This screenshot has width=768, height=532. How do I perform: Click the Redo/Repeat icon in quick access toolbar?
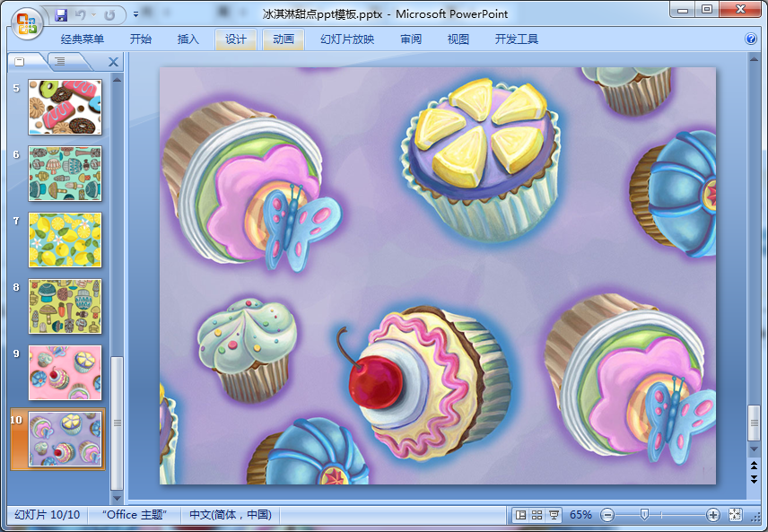109,14
